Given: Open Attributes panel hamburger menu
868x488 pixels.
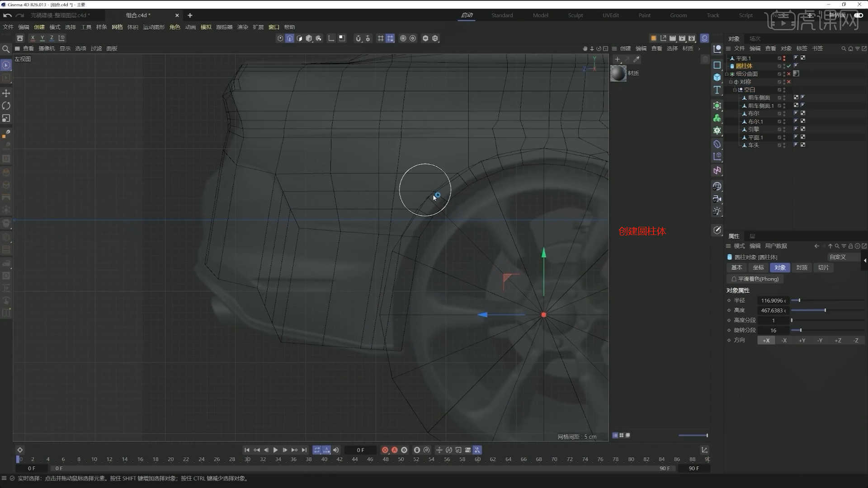Looking at the screenshot, I should tap(728, 246).
